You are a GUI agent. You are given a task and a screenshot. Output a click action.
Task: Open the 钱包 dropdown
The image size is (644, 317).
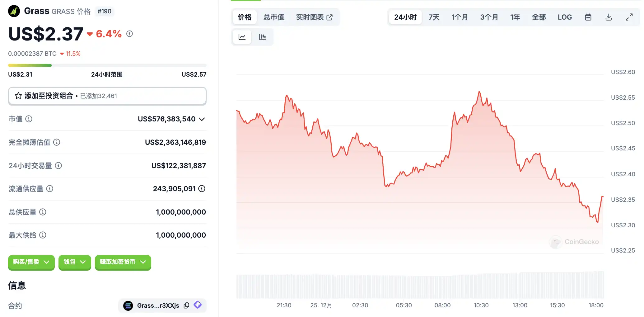click(75, 262)
